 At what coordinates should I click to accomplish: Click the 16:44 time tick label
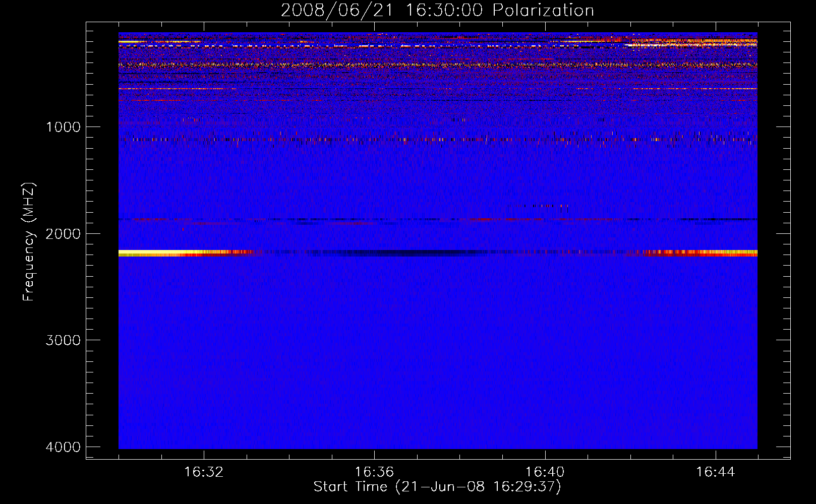click(x=715, y=472)
